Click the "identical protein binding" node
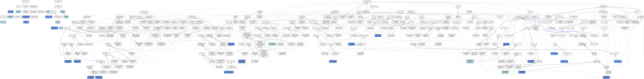Image resolution: width=644 pixels, height=79 pixels. coord(10,17)
